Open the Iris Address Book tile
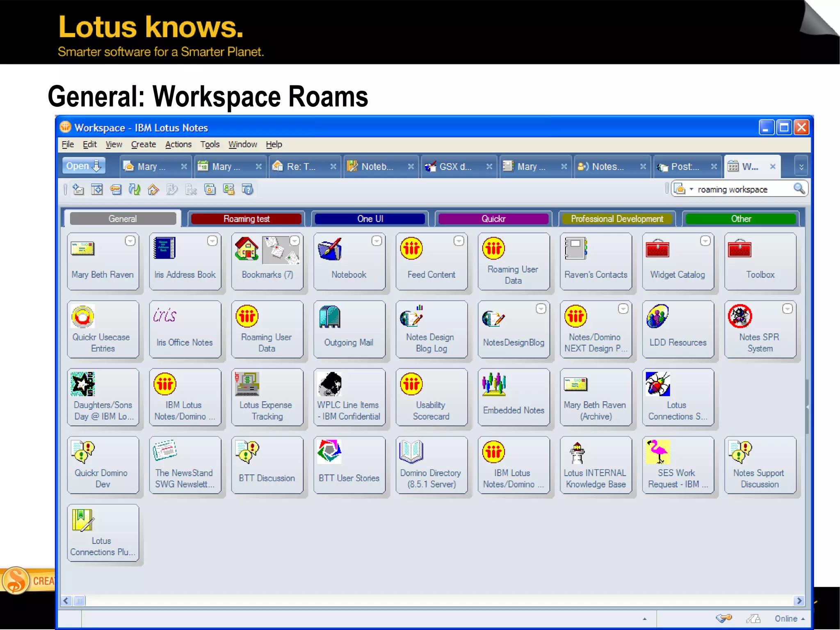Image resolution: width=840 pixels, height=630 pixels. click(185, 261)
